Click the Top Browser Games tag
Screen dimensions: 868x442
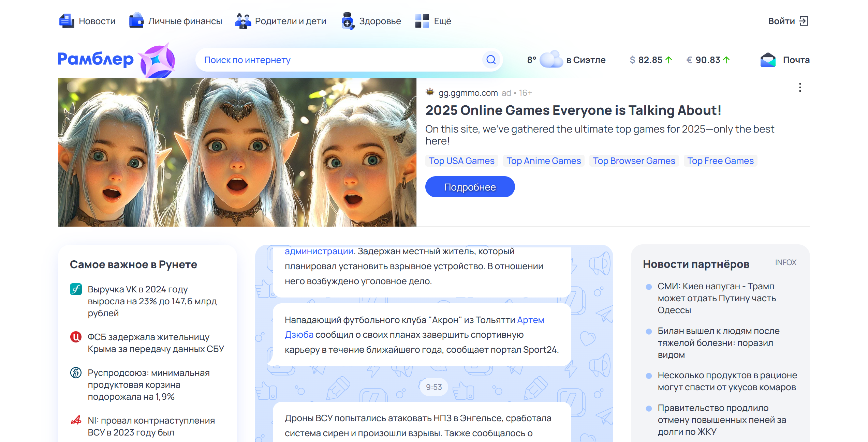point(634,161)
